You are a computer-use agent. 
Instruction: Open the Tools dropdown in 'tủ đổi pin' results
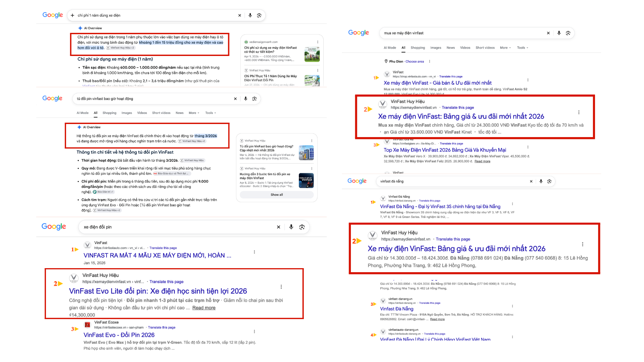[211, 113]
